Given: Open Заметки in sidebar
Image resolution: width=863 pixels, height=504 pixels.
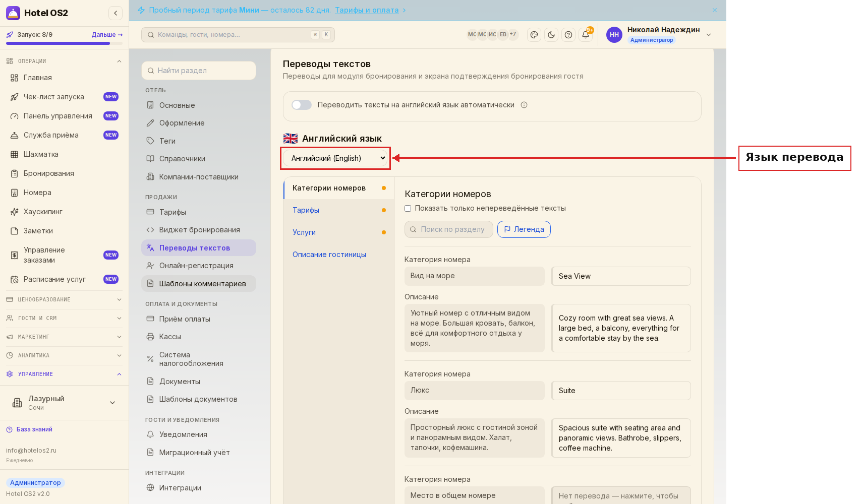Looking at the screenshot, I should 65,231.
